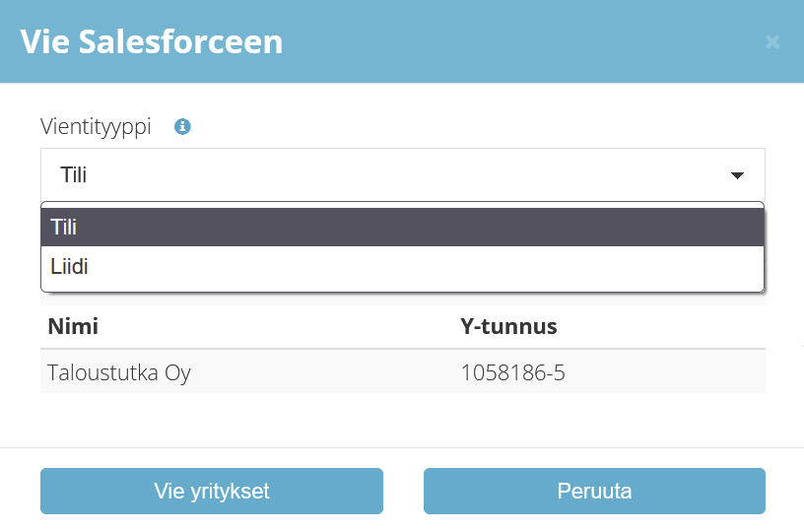Click the Y-tunnus column header

[508, 326]
